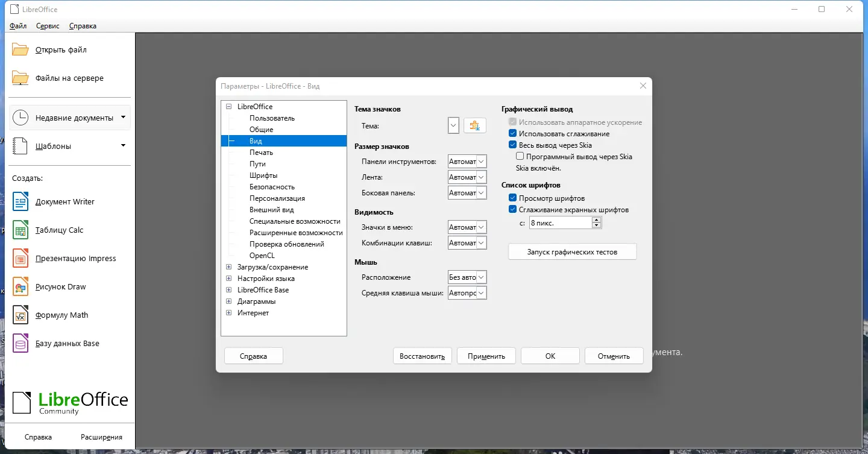Click the 8 пикс. font size field
The image size is (868, 454).
[560, 222]
